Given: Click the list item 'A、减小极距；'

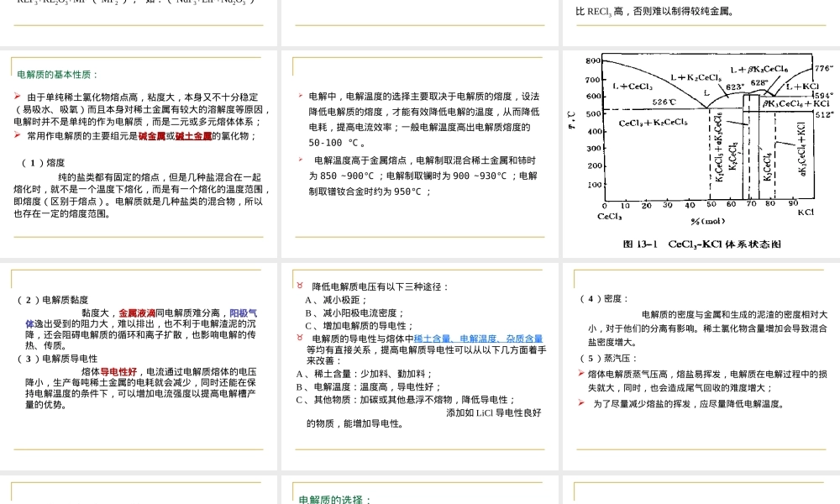Looking at the screenshot, I should (x=336, y=300).
